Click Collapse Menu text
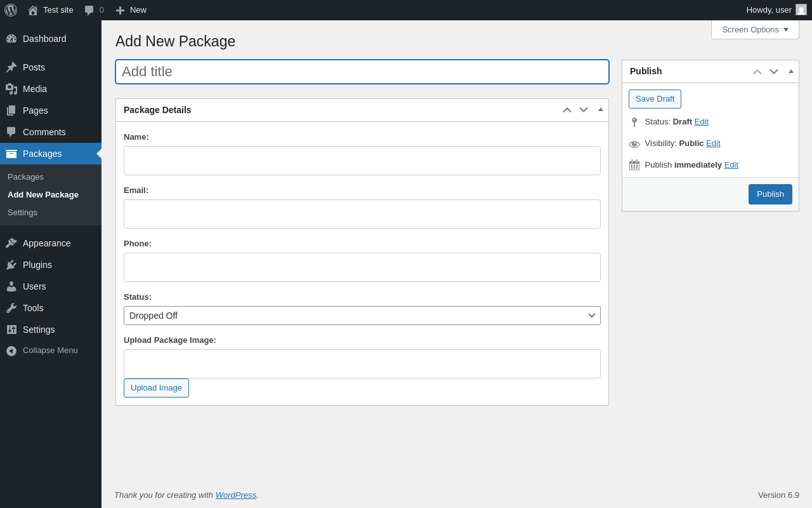Screen dimensions: 812x508 click(50, 351)
